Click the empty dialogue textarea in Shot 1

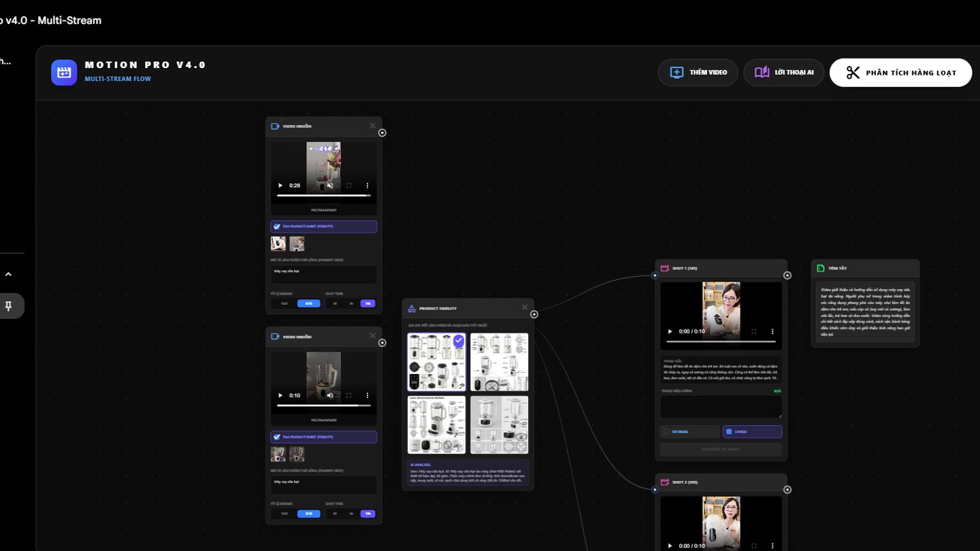click(721, 407)
